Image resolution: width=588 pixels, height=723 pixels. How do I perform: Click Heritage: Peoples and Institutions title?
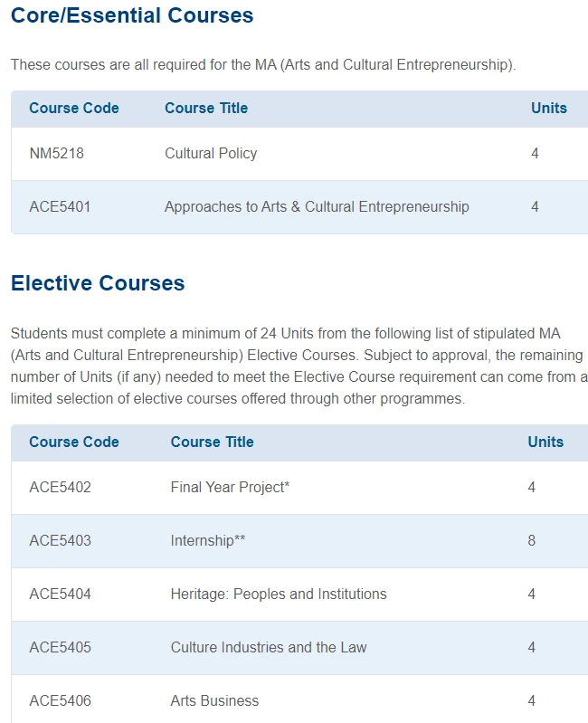[x=279, y=594]
